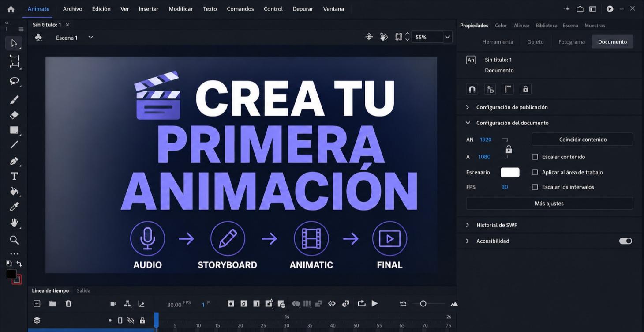Select the Zoom magnifier tool

(14, 240)
